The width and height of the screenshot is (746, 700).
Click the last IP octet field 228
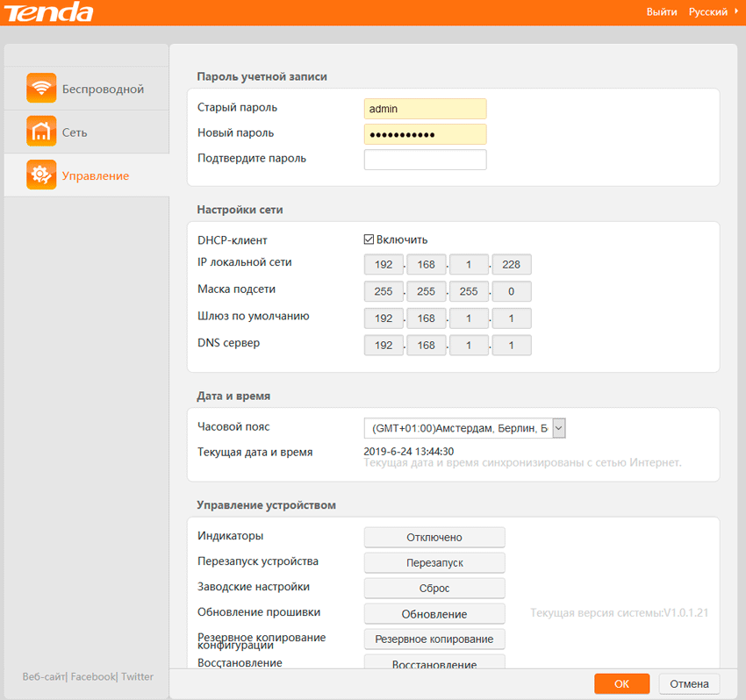tap(512, 264)
